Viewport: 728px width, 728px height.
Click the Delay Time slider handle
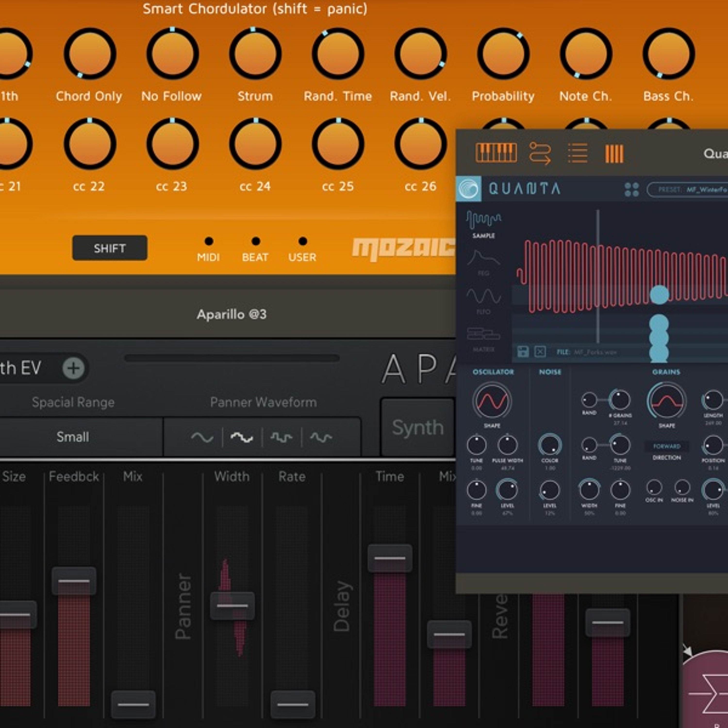[390, 558]
